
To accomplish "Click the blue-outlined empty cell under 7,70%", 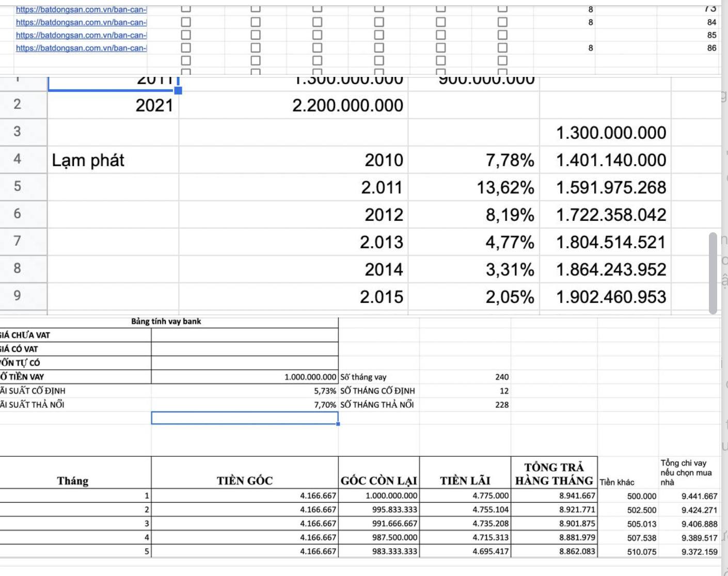I will [x=245, y=418].
